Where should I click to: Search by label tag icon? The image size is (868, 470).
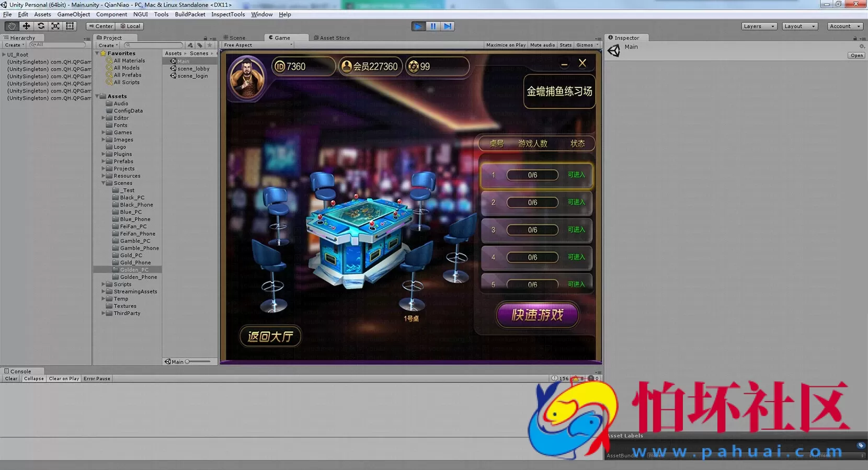(x=200, y=45)
